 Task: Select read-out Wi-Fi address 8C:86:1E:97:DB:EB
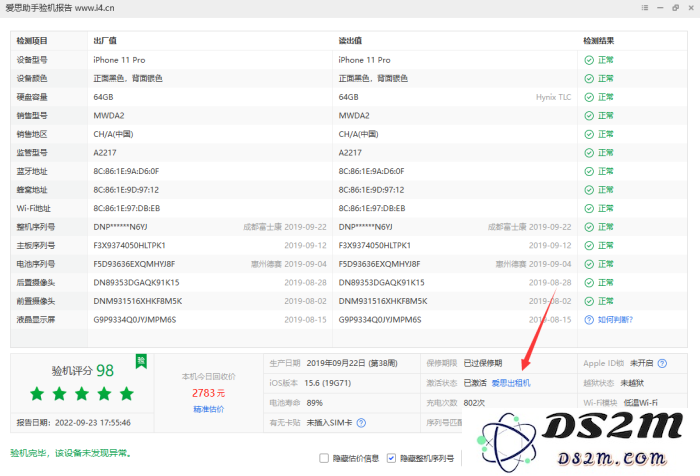click(371, 209)
